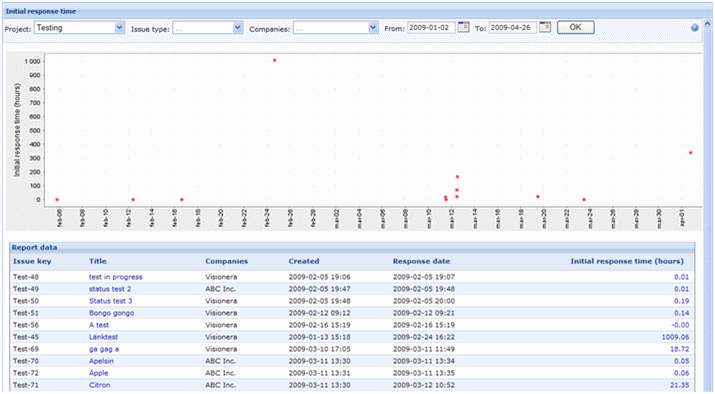This screenshot has height=394, width=715.
Task: Open the 'A test' issue link
Action: 99,325
